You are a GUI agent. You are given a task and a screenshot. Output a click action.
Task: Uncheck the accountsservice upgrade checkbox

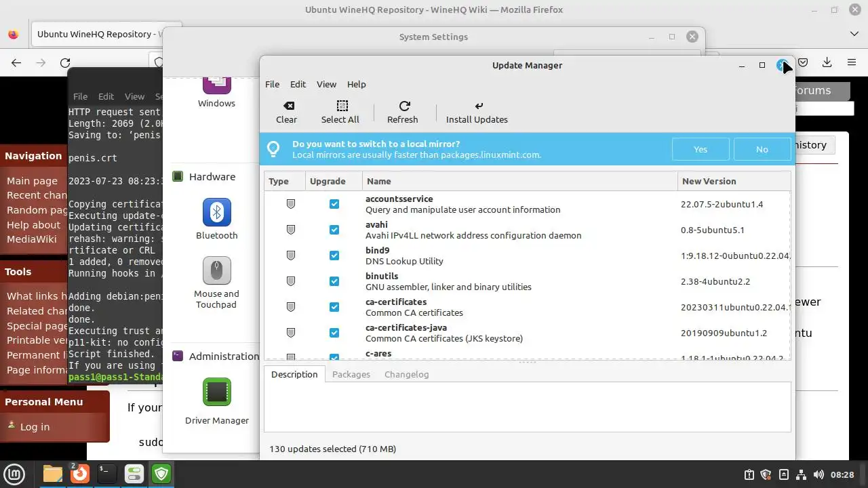tap(334, 204)
